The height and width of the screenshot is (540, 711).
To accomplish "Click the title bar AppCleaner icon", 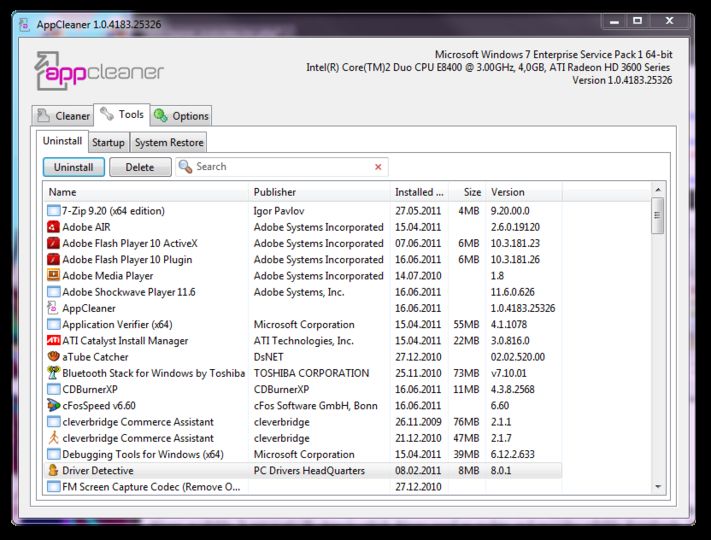I will (24, 24).
